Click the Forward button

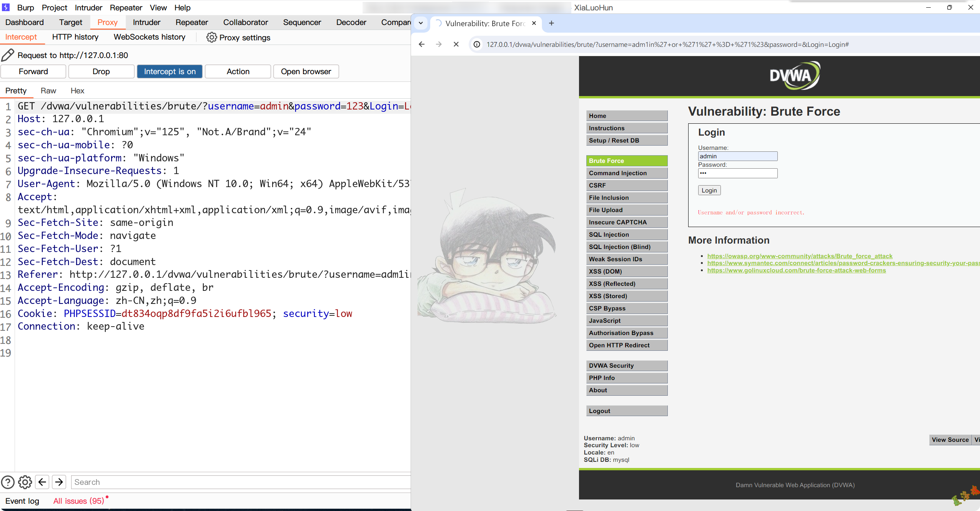[33, 71]
